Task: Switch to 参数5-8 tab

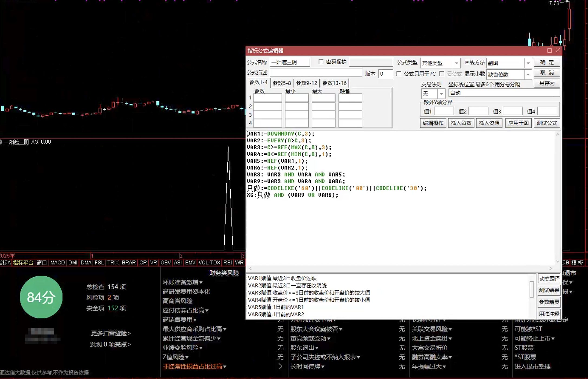Action: coord(282,83)
